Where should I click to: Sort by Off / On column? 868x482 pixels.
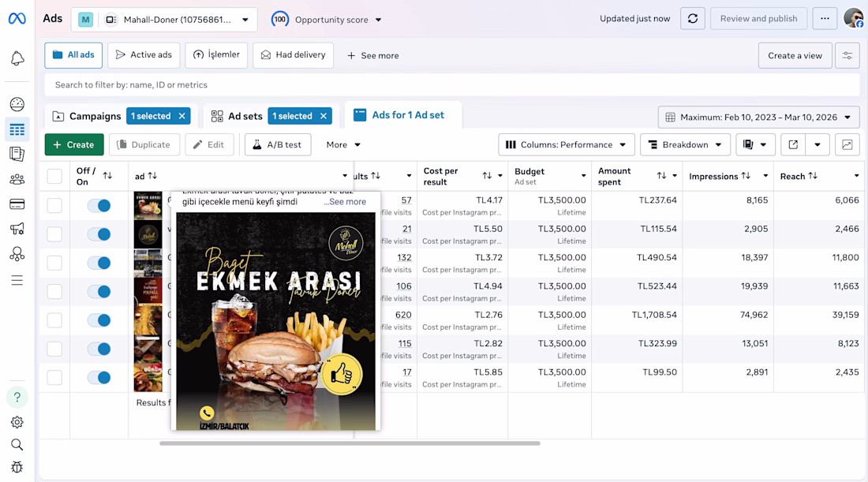click(107, 176)
